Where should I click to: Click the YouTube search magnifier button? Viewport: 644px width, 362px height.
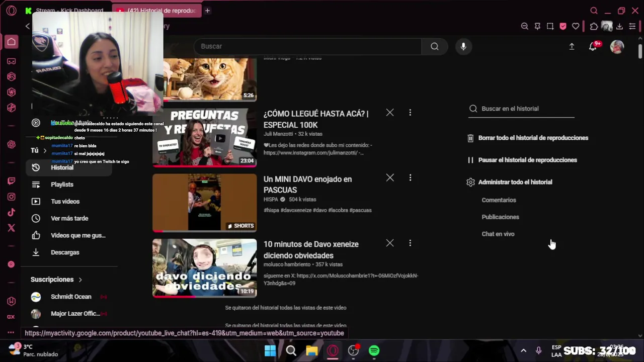click(x=434, y=46)
